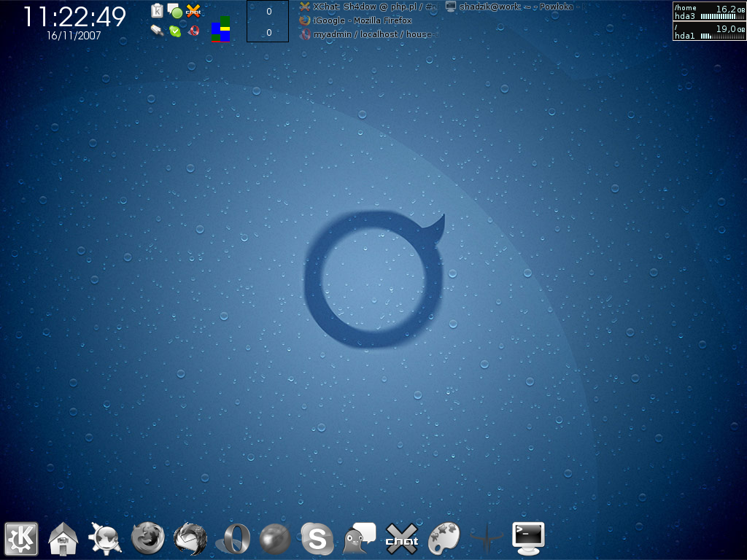
Task: Click the Opera system tray icon
Action: 193,31
